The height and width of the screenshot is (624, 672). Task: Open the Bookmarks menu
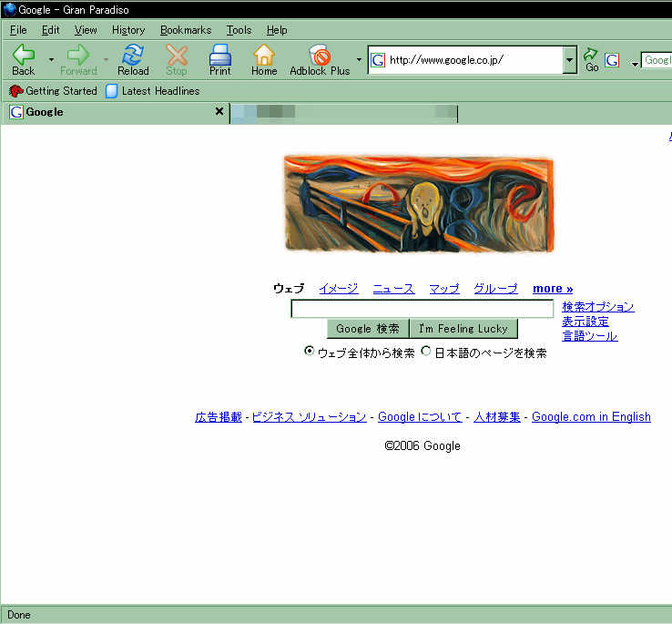coord(186,30)
